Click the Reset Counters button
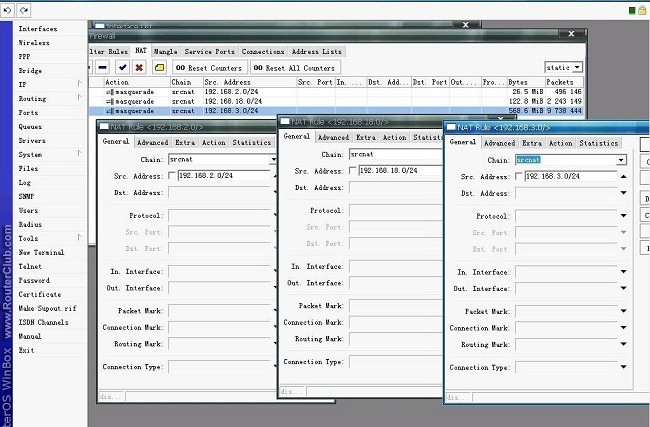The width and height of the screenshot is (650, 427). point(208,67)
